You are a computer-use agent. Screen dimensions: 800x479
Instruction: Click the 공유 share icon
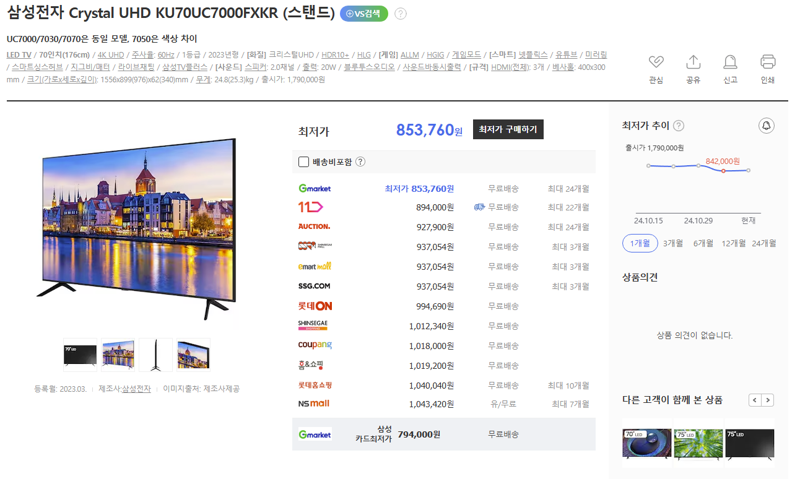click(693, 62)
